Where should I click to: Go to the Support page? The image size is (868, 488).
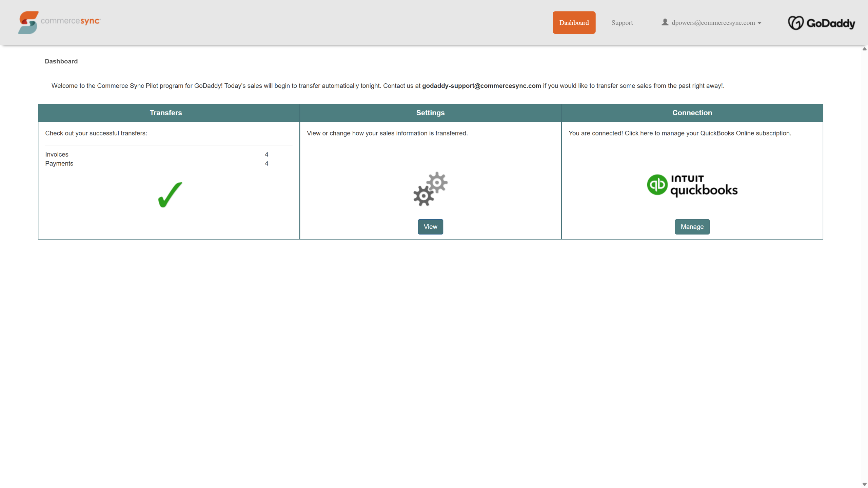[622, 23]
